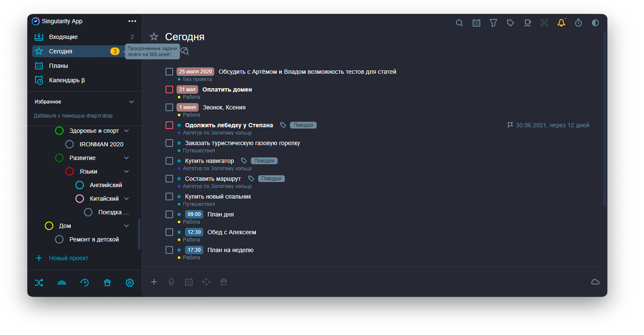Click the project diamond icon in bottom toolbar
Image resolution: width=644 pixels, height=335 pixels.
[171, 282]
